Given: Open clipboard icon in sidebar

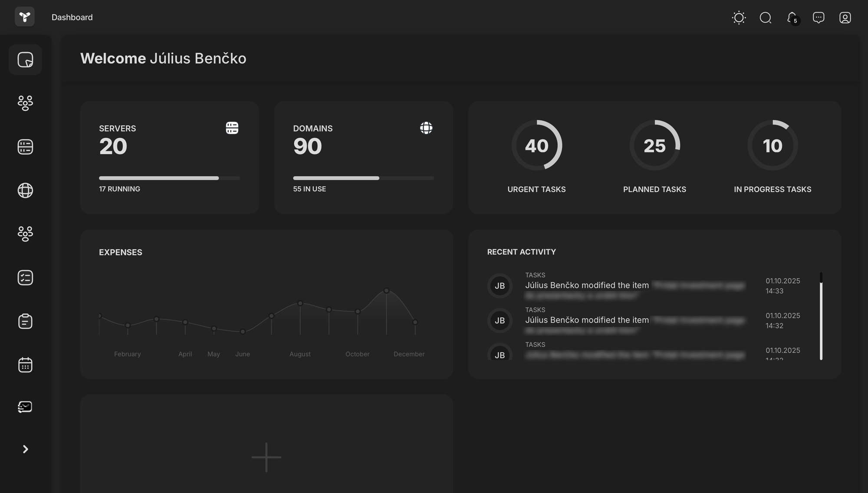Looking at the screenshot, I should point(25,321).
